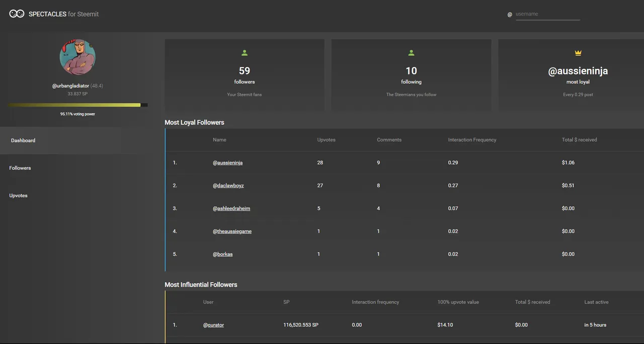Screen dimensions: 644x344
Task: Open the @borkas profile link
Action: coord(222,254)
